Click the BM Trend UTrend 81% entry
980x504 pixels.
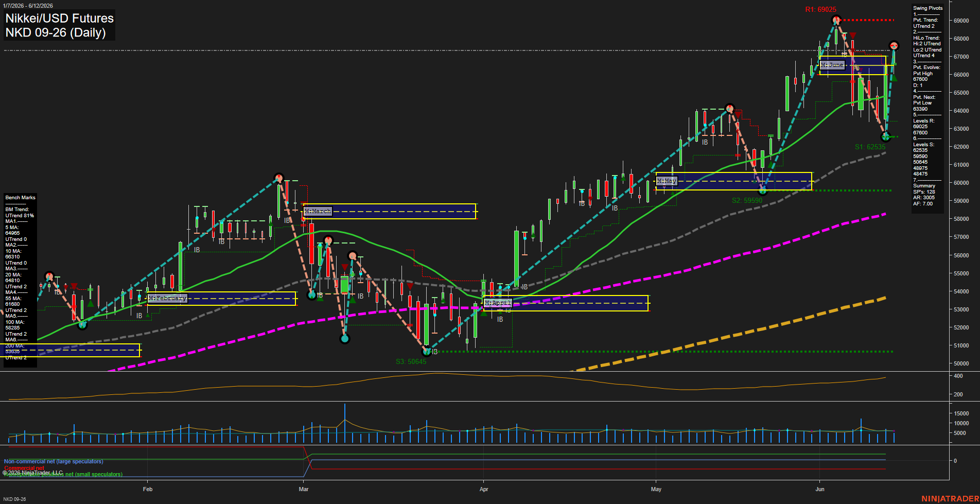20,213
